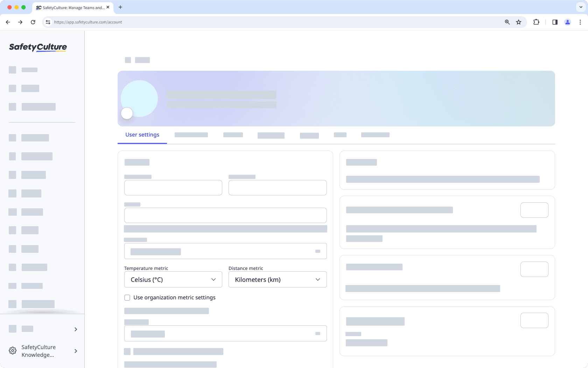Open the Chrome three-dot menu
This screenshot has width=588, height=368.
coord(580,22)
